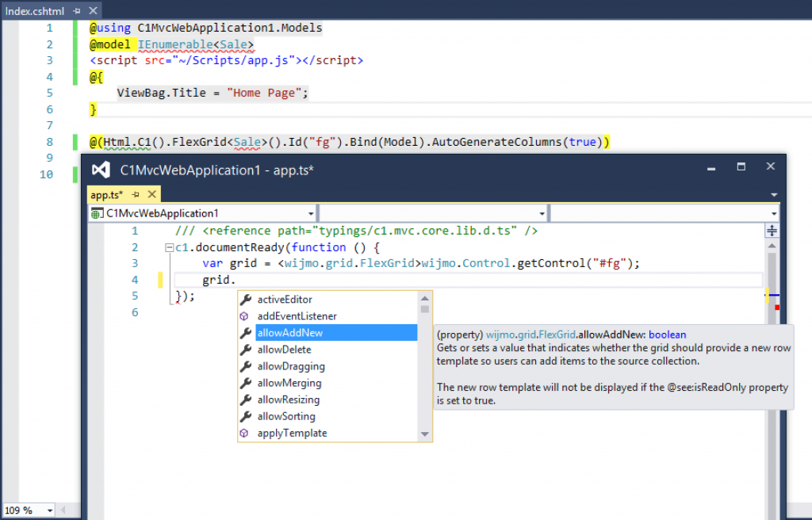Click wrench icon beside allowDragging
Screen dimensions: 812x520
(x=246, y=366)
